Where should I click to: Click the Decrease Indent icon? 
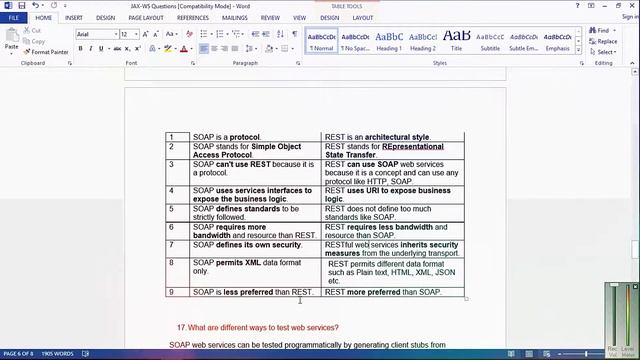255,34
